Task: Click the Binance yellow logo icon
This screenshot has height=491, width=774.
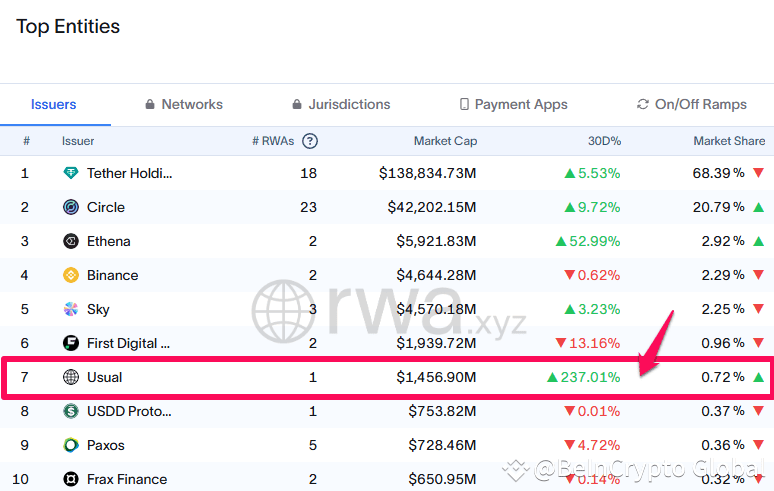Action: (71, 275)
